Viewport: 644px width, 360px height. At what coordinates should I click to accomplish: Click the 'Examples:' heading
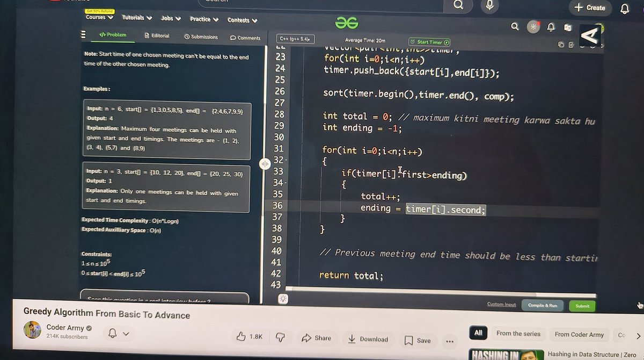click(x=97, y=89)
